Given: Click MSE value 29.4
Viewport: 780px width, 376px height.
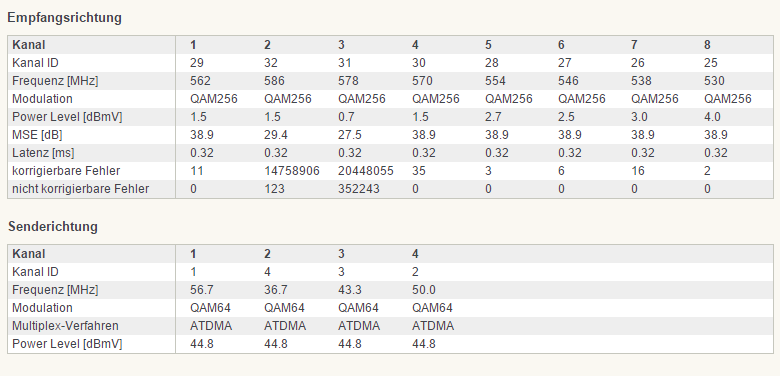Looking at the screenshot, I should [x=276, y=135].
